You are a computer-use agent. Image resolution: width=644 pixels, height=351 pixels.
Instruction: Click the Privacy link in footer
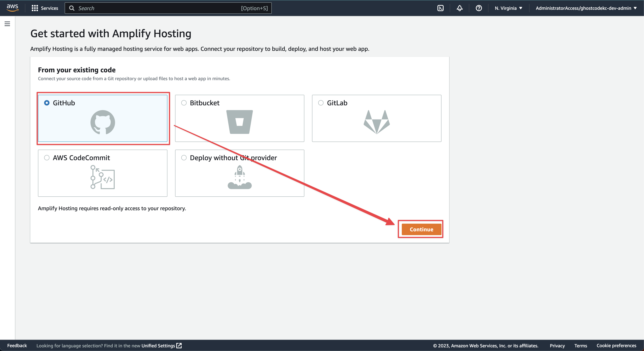(x=557, y=345)
